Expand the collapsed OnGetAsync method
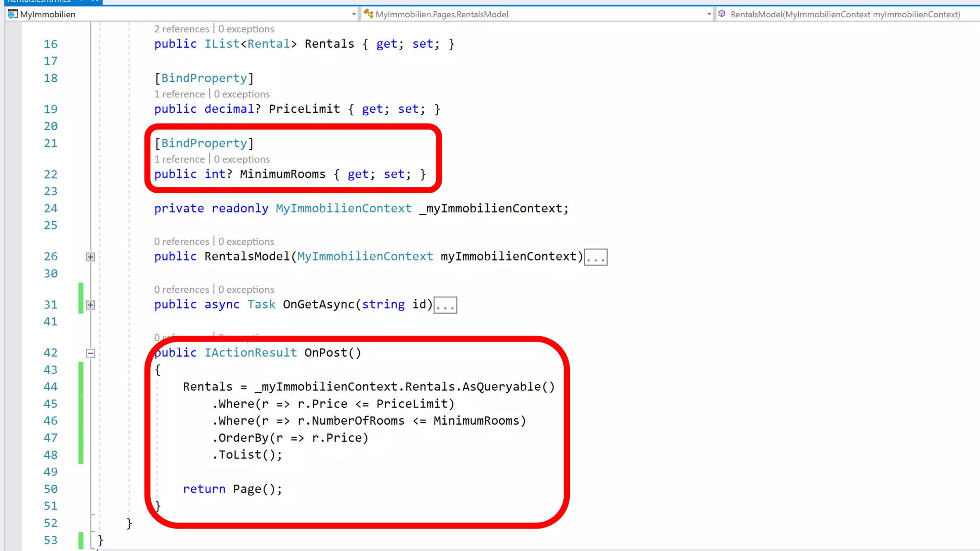This screenshot has width=980, height=551. (90, 305)
